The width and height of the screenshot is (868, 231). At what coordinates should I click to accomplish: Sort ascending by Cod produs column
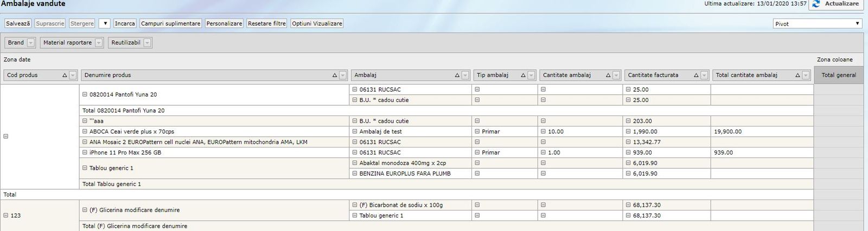65,75
